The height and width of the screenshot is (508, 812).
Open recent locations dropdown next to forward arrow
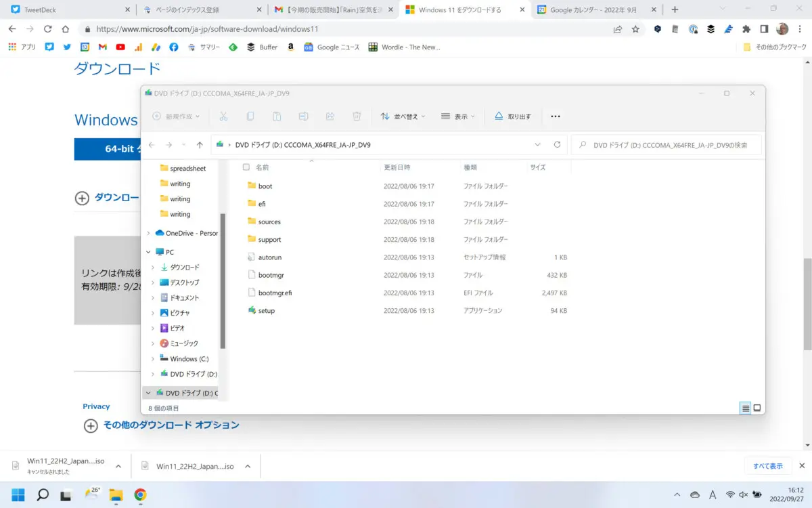pyautogui.click(x=184, y=145)
